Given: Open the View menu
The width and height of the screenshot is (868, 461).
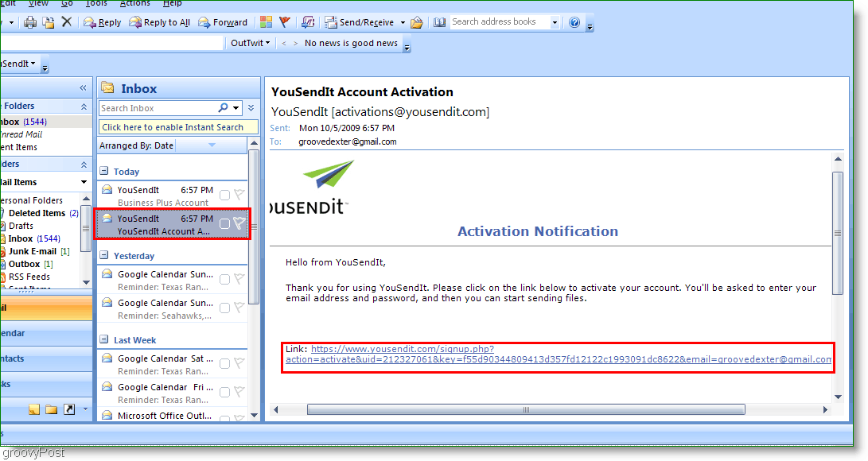Looking at the screenshot, I should click(38, 3).
